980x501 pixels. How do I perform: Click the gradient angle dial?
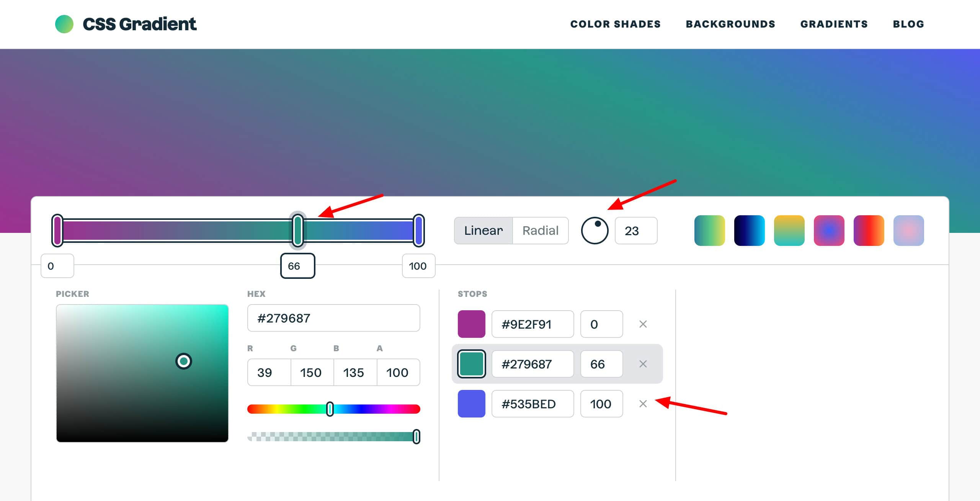pyautogui.click(x=595, y=231)
